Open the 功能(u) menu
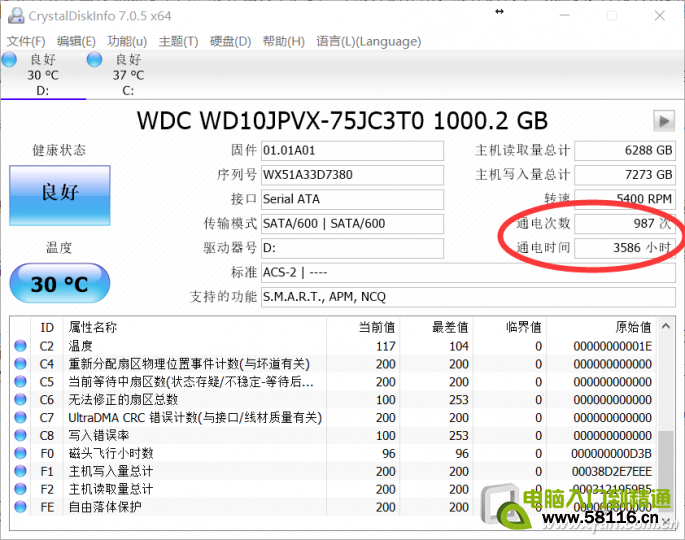 coord(127,42)
